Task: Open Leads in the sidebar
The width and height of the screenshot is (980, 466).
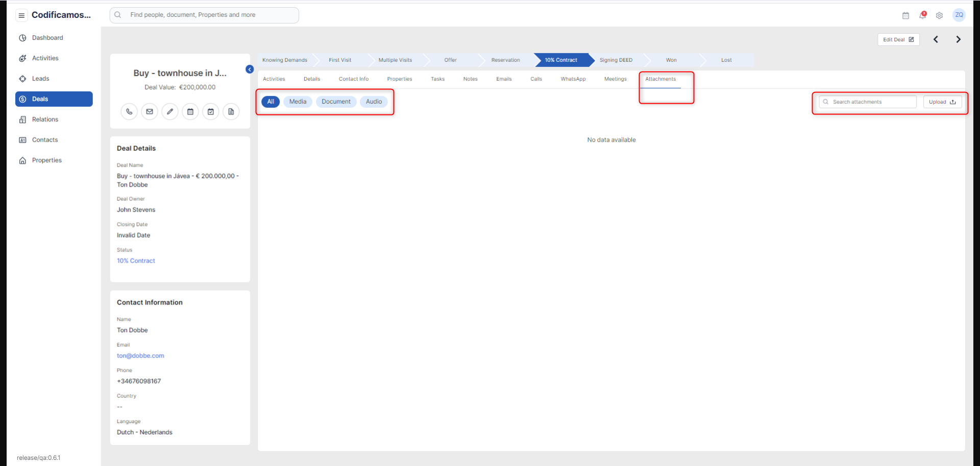Action: pos(41,79)
